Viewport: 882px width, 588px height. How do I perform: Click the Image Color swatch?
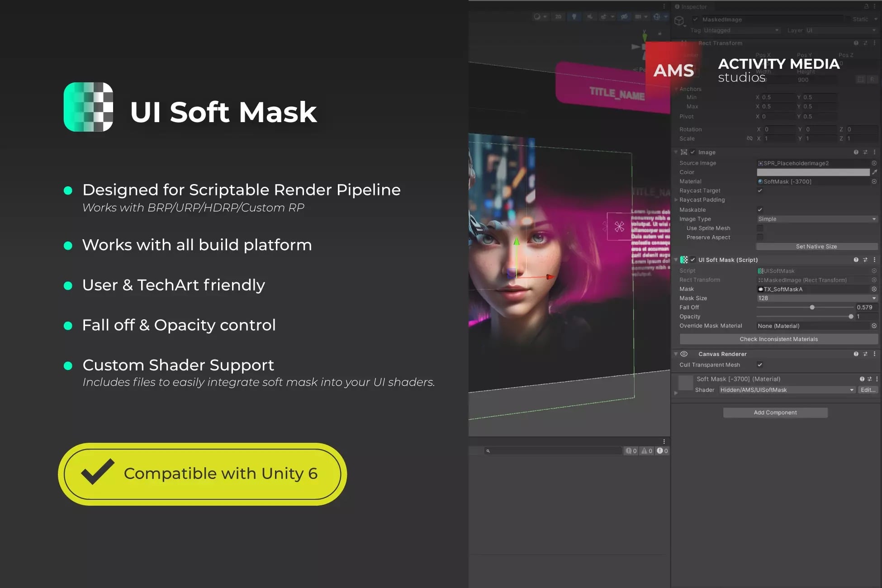pyautogui.click(x=813, y=172)
